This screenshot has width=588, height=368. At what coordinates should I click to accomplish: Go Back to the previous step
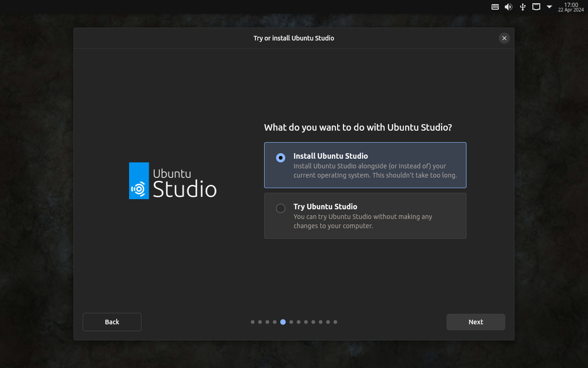point(112,322)
